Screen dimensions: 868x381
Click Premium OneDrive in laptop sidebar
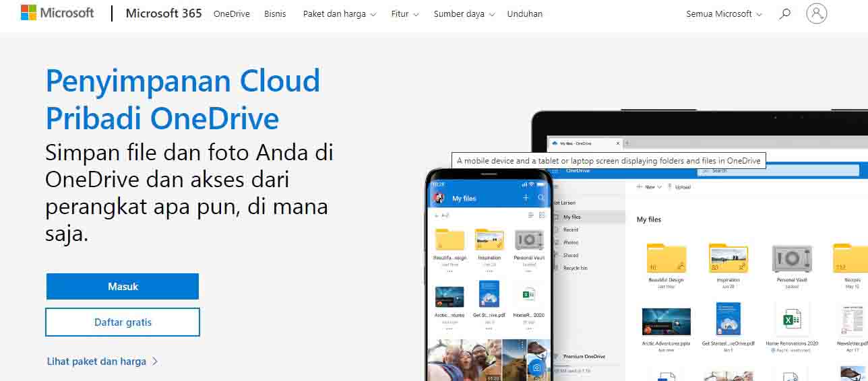(584, 356)
